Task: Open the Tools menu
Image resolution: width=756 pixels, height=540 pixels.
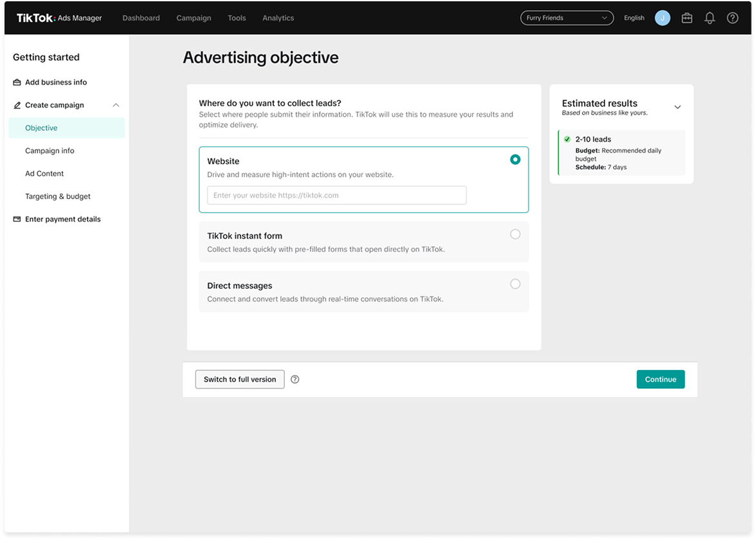Action: tap(237, 18)
